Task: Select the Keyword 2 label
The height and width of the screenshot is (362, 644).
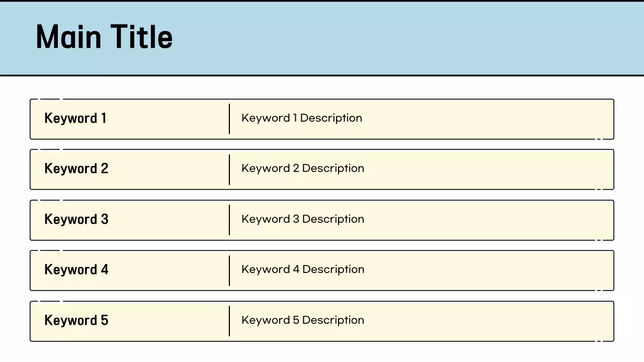Action: pyautogui.click(x=76, y=168)
